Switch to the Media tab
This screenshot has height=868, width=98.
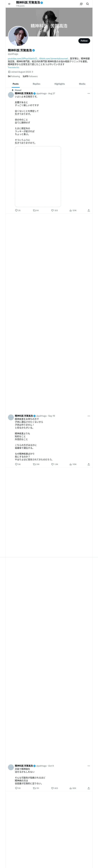click(82, 84)
